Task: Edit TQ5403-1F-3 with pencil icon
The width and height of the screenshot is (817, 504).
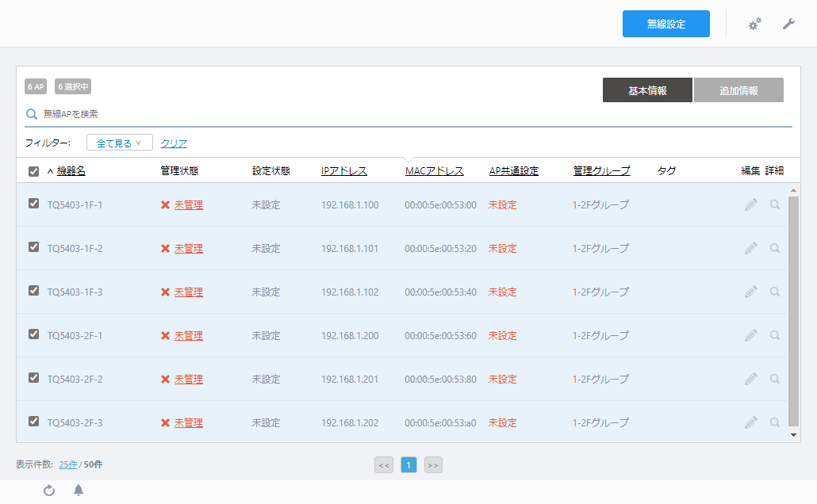Action: 751,292
